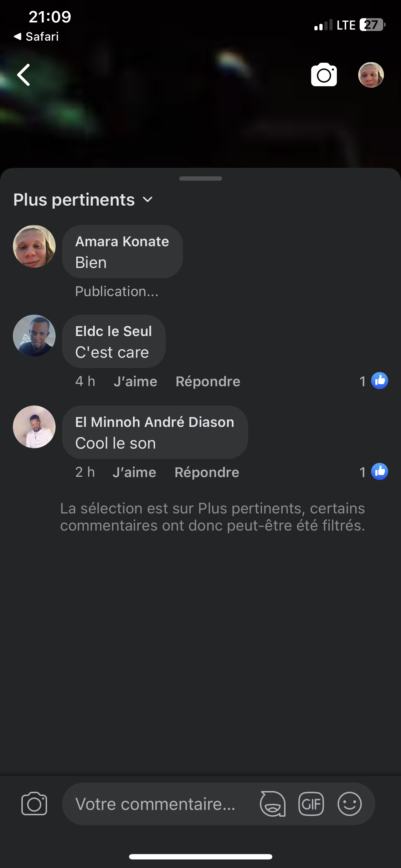Open the camera icon at top right
401x868 pixels.
pyautogui.click(x=324, y=75)
